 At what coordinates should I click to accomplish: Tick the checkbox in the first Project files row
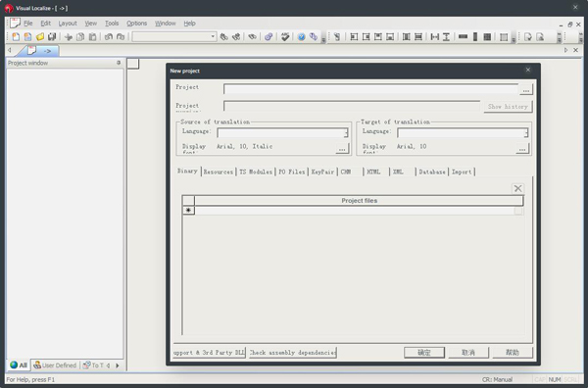point(518,211)
